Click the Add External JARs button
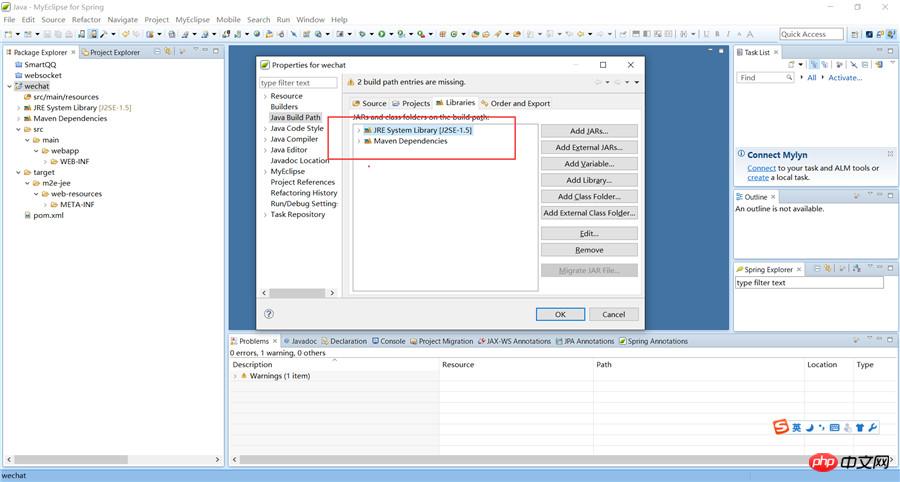 (x=589, y=147)
